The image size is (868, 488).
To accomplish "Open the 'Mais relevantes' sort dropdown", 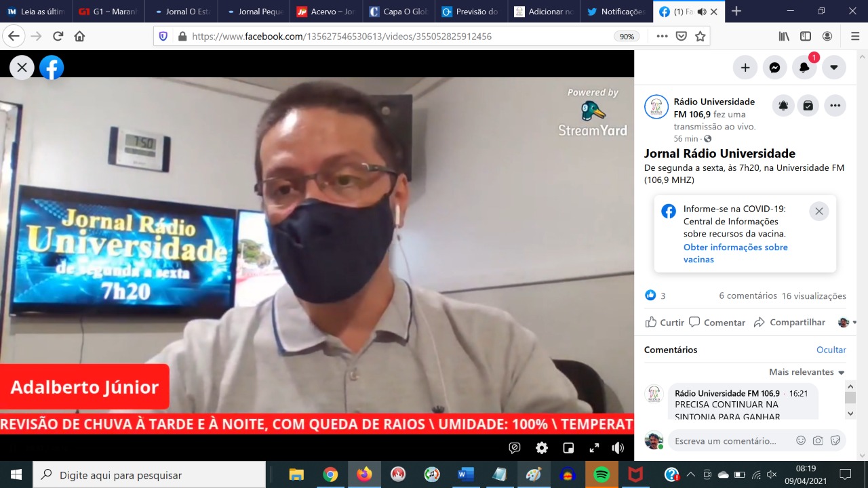I will [x=807, y=372].
